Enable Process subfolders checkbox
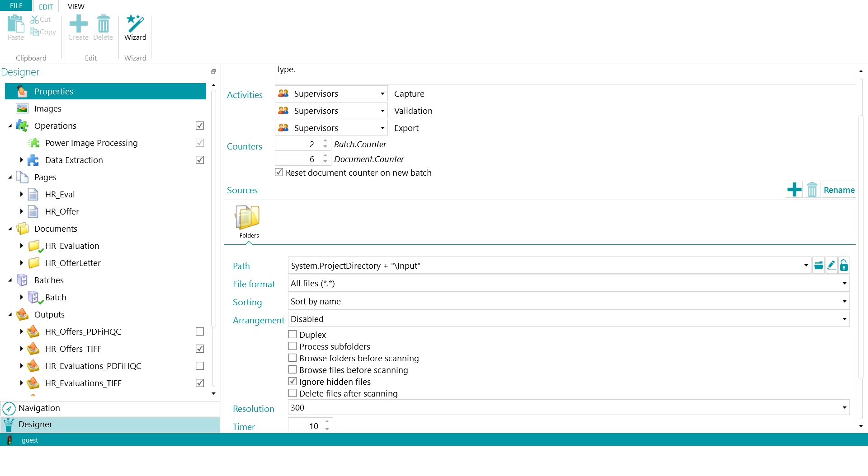 [292, 346]
